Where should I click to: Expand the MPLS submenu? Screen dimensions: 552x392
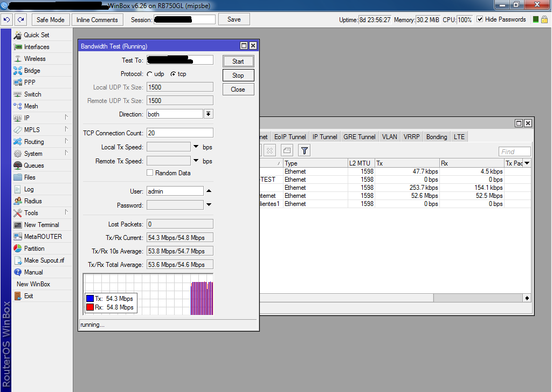tap(66, 129)
